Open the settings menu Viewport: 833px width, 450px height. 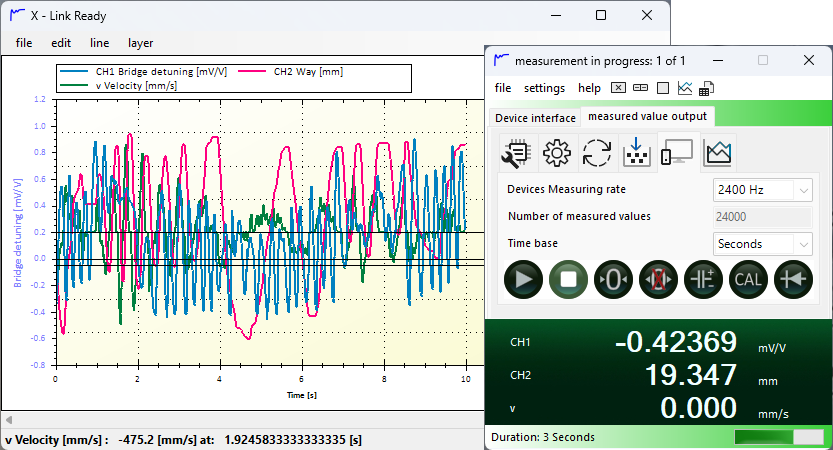coord(544,88)
